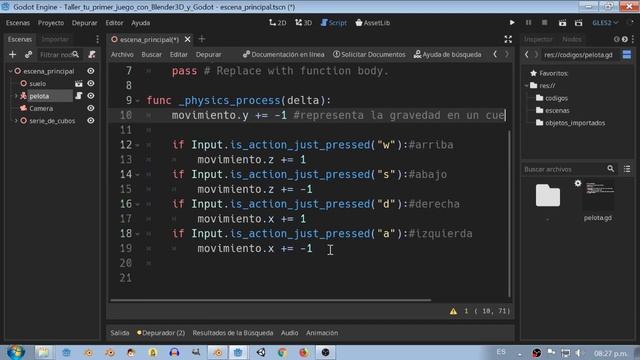Open the pelota attached script icon

78,96
